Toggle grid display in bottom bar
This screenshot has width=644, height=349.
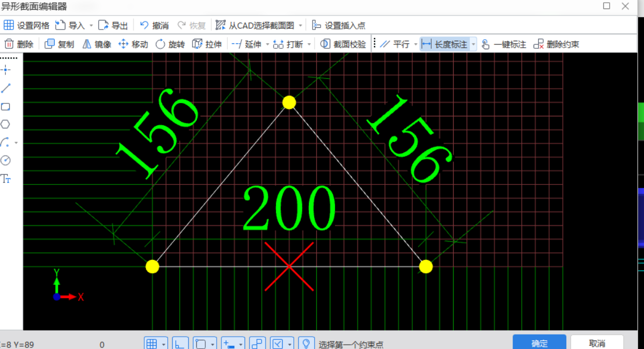pyautogui.click(x=152, y=344)
